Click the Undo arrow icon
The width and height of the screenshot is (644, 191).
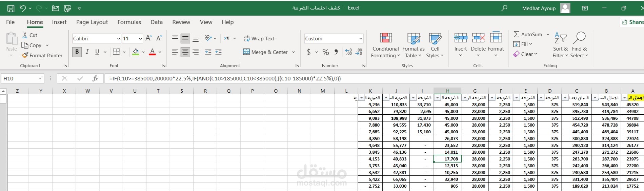click(x=23, y=8)
